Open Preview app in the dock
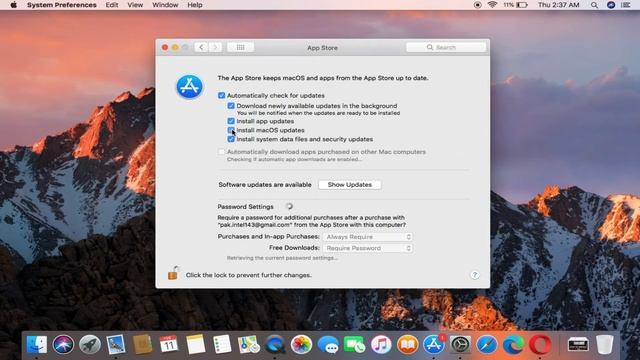 pyautogui.click(x=116, y=344)
